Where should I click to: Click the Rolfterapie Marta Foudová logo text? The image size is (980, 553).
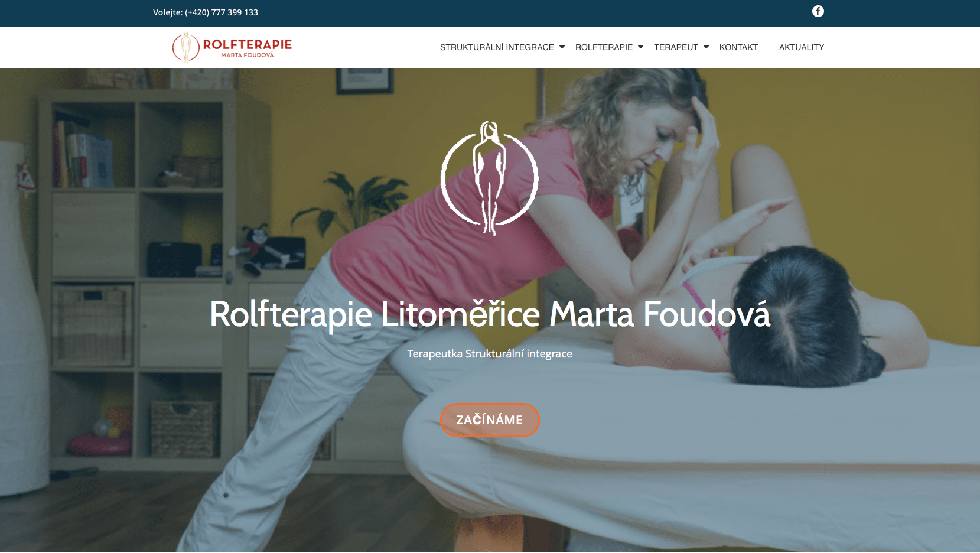click(x=248, y=48)
